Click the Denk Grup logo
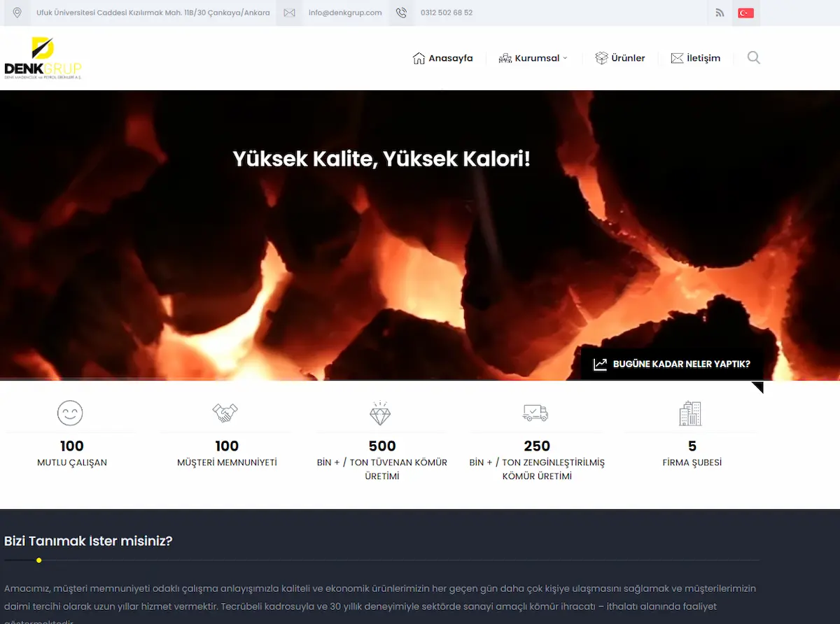Image resolution: width=840 pixels, height=624 pixels. tap(43, 58)
